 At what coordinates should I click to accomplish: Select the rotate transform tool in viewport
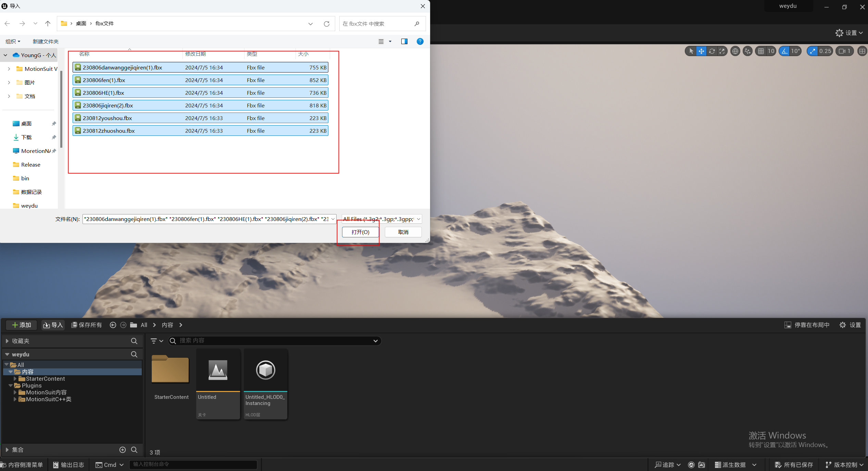point(712,51)
